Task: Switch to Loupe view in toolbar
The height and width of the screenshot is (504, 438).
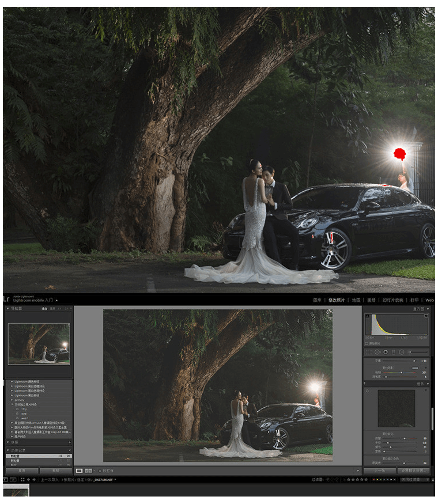Action: coord(79,471)
